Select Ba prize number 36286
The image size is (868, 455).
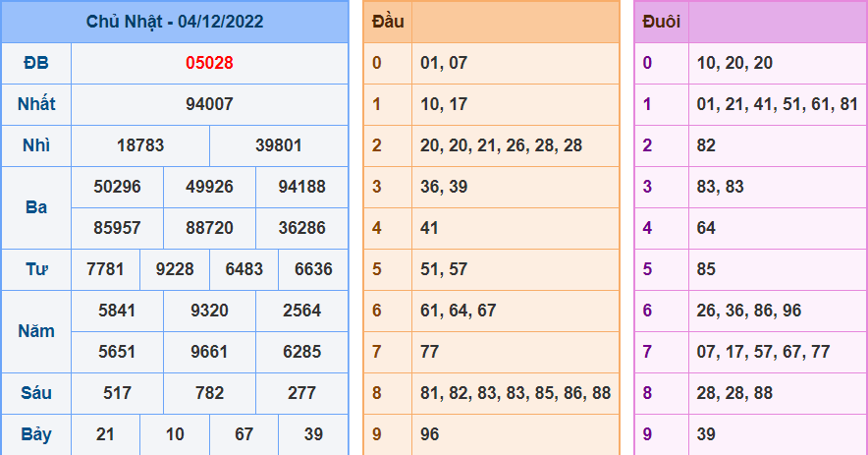[301, 228]
